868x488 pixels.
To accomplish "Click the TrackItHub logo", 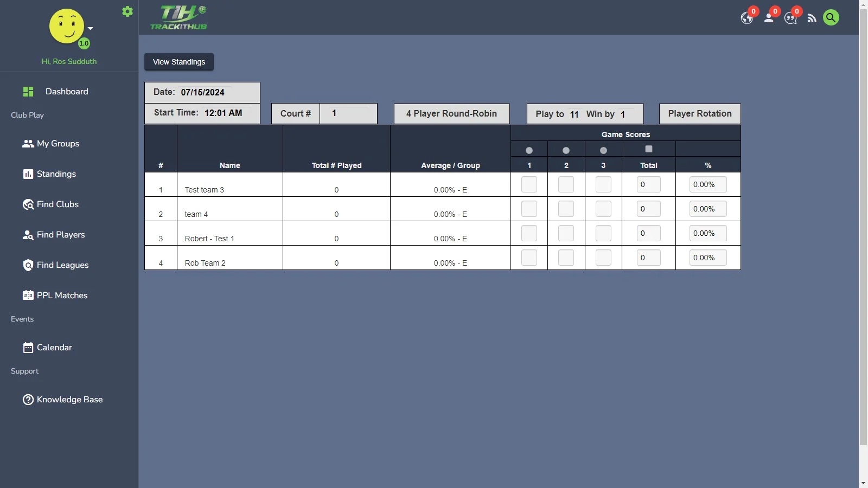I will click(178, 17).
